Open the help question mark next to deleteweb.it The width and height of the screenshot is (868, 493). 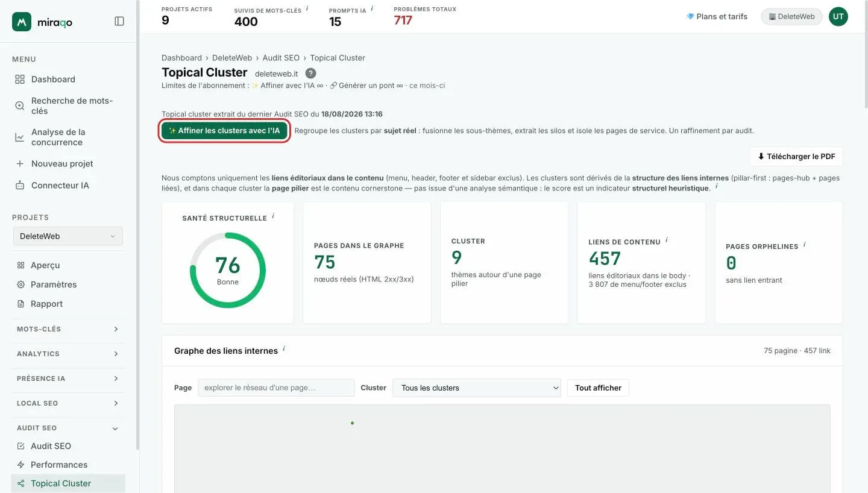click(310, 74)
